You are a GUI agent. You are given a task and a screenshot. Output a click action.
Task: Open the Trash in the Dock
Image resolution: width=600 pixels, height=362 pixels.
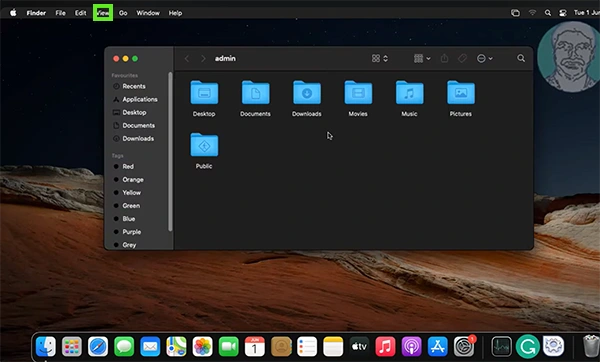(x=591, y=346)
